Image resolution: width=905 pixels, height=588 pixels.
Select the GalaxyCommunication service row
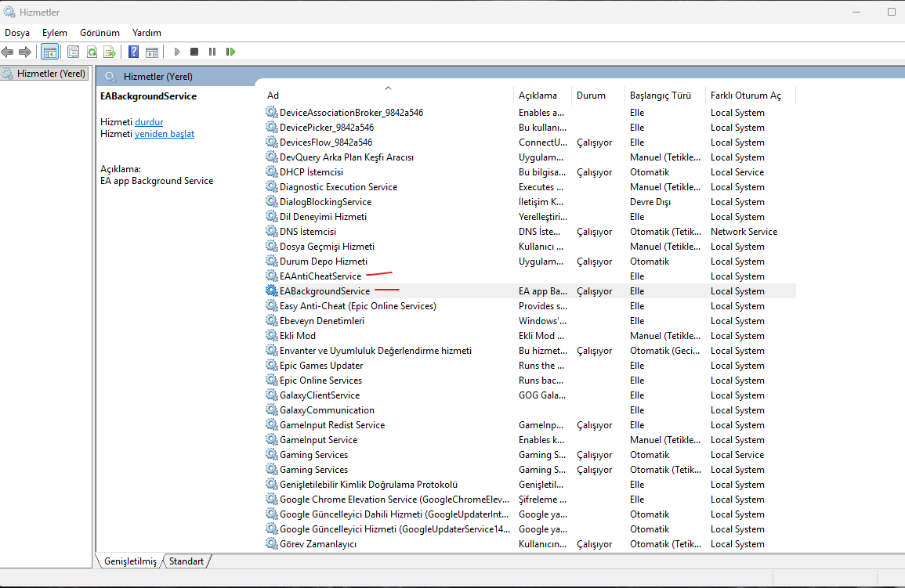(x=530, y=409)
